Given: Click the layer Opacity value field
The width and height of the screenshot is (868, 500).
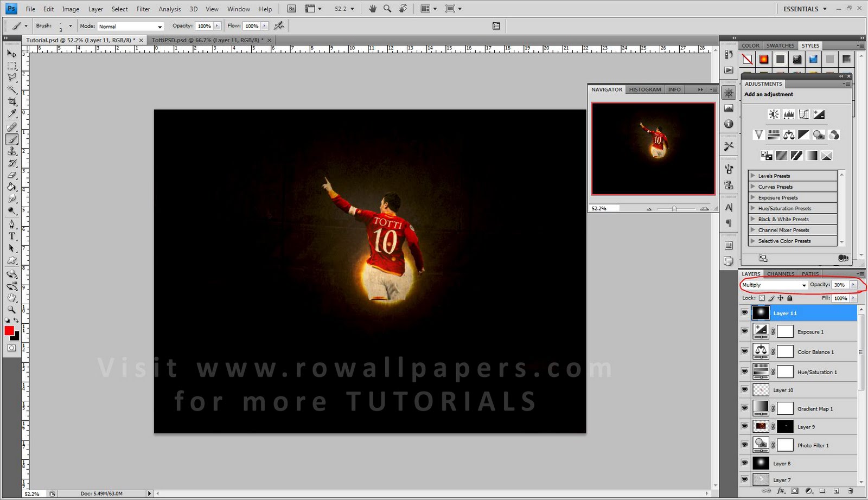Looking at the screenshot, I should point(841,285).
